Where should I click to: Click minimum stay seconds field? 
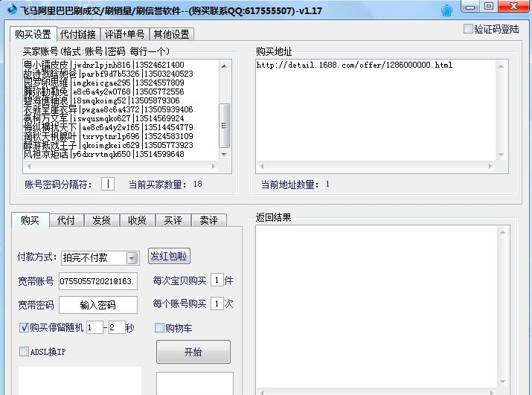94,327
